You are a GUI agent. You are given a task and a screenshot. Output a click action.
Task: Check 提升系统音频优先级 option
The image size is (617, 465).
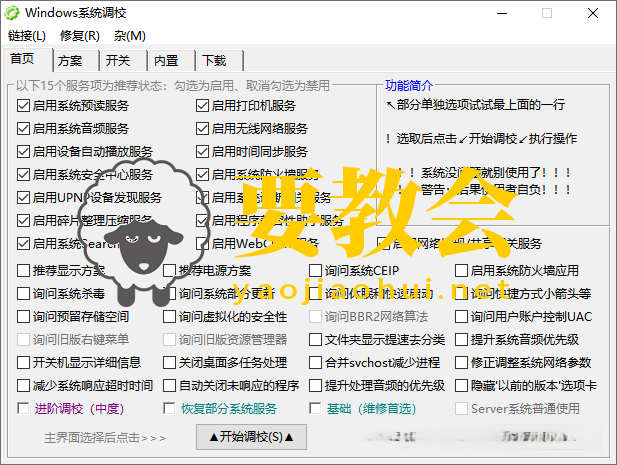click(462, 340)
